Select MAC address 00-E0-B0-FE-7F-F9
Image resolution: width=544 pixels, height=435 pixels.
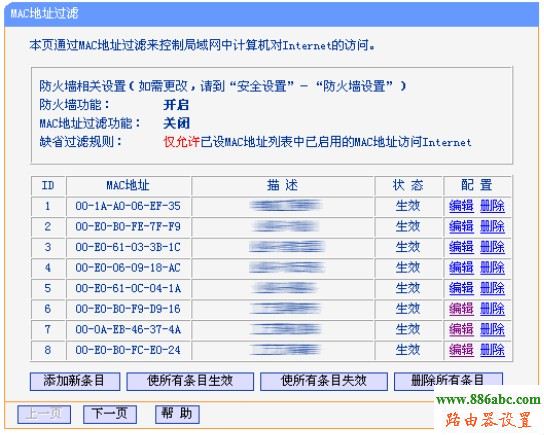(x=128, y=227)
